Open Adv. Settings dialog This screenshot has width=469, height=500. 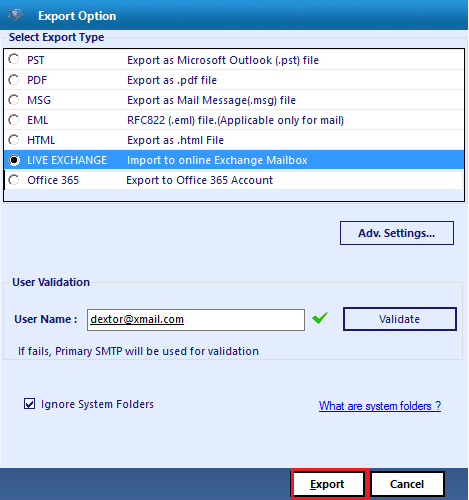coord(397,233)
